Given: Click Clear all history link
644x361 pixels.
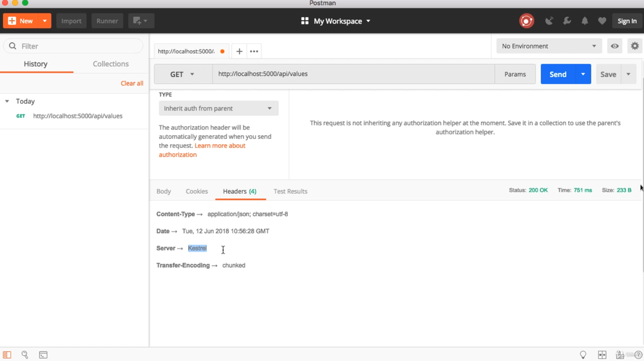Looking at the screenshot, I should tap(132, 83).
